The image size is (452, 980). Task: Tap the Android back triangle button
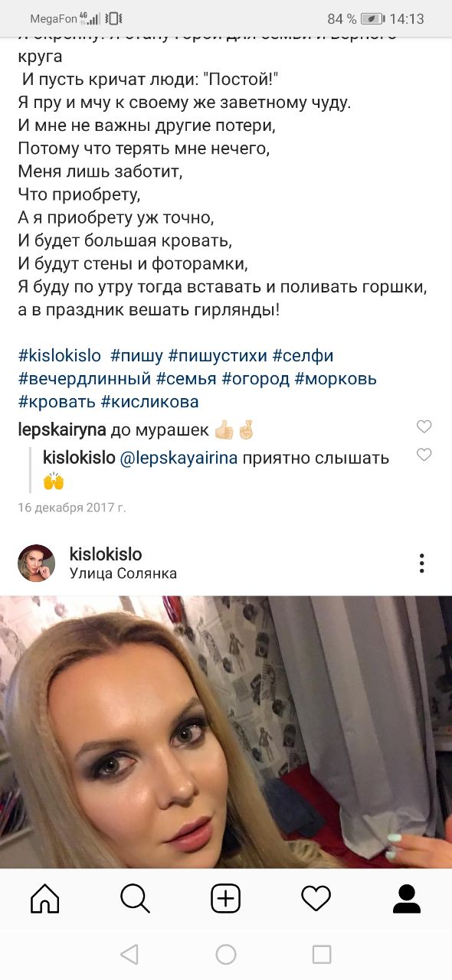point(129,954)
